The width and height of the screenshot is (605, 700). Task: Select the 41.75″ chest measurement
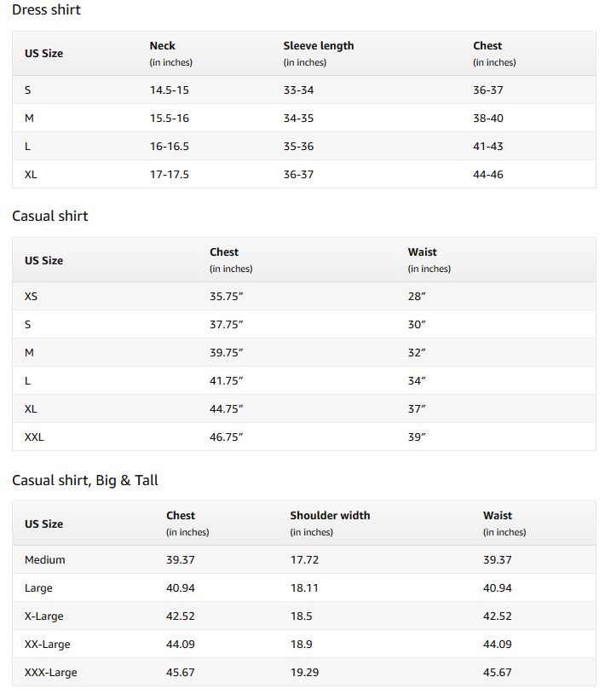(x=227, y=380)
